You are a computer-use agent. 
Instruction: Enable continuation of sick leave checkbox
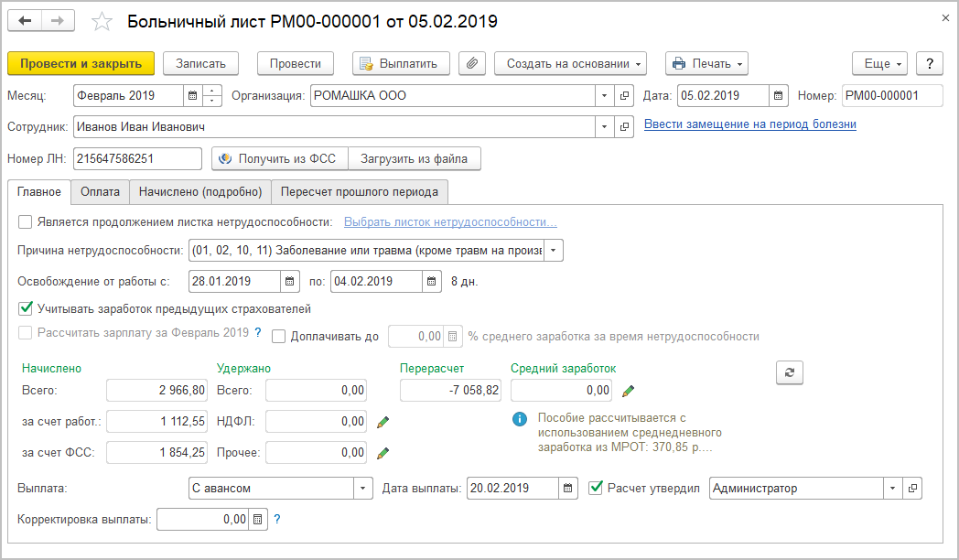25,221
